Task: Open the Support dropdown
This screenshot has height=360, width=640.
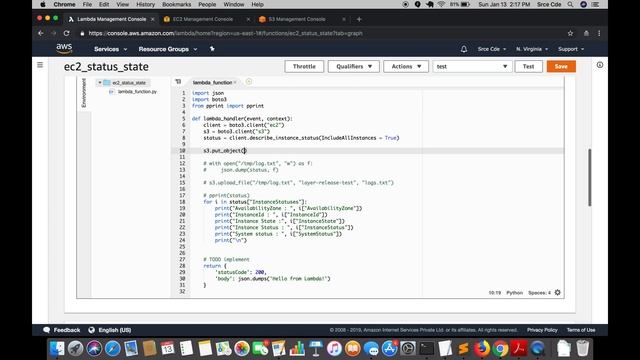Action: 571,49
